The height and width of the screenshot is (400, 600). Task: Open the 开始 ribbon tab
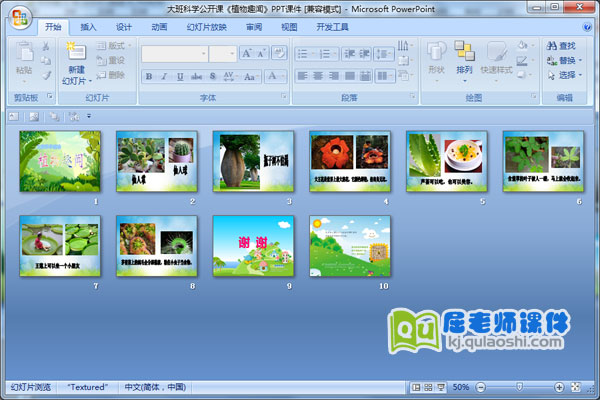[53, 27]
